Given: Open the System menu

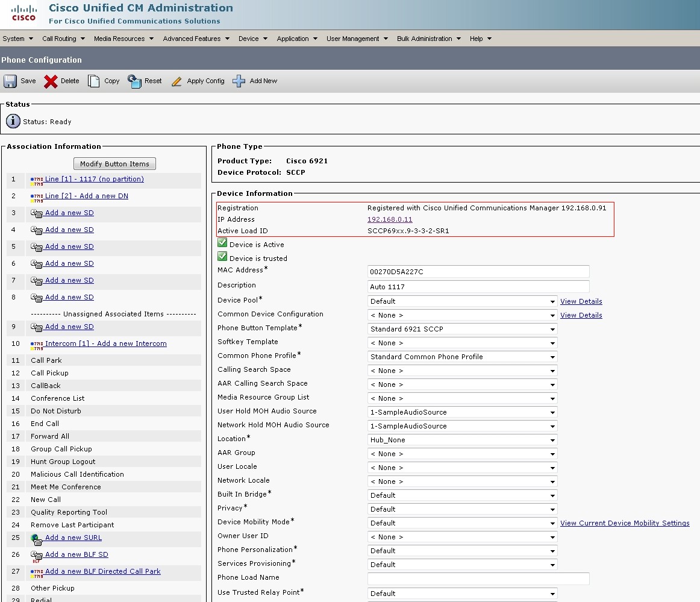Looking at the screenshot, I should pyautogui.click(x=18, y=39).
